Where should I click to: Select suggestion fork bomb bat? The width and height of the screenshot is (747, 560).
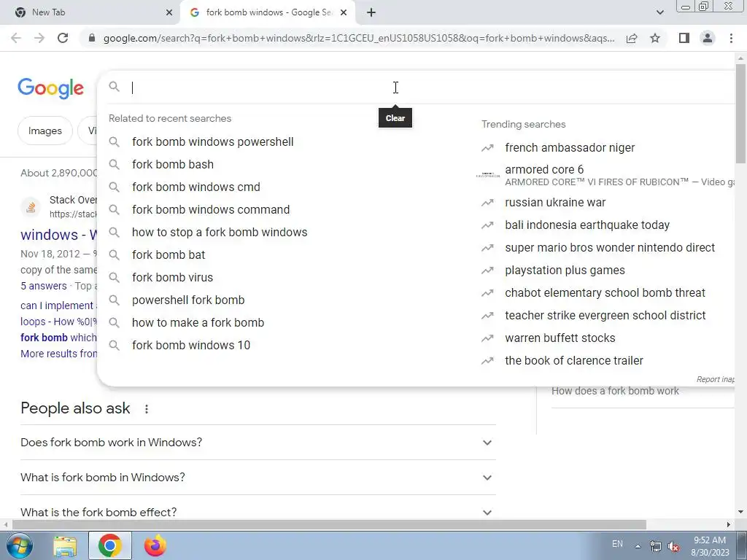pyautogui.click(x=169, y=254)
